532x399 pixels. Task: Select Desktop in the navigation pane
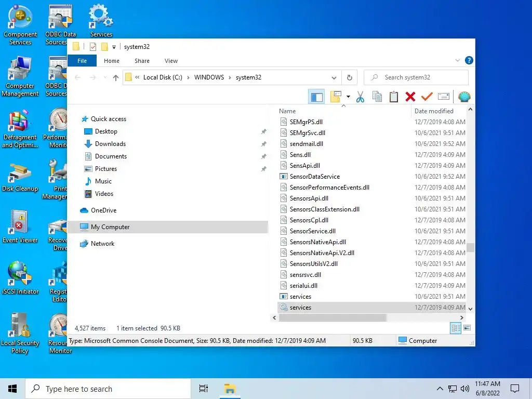[x=106, y=131]
